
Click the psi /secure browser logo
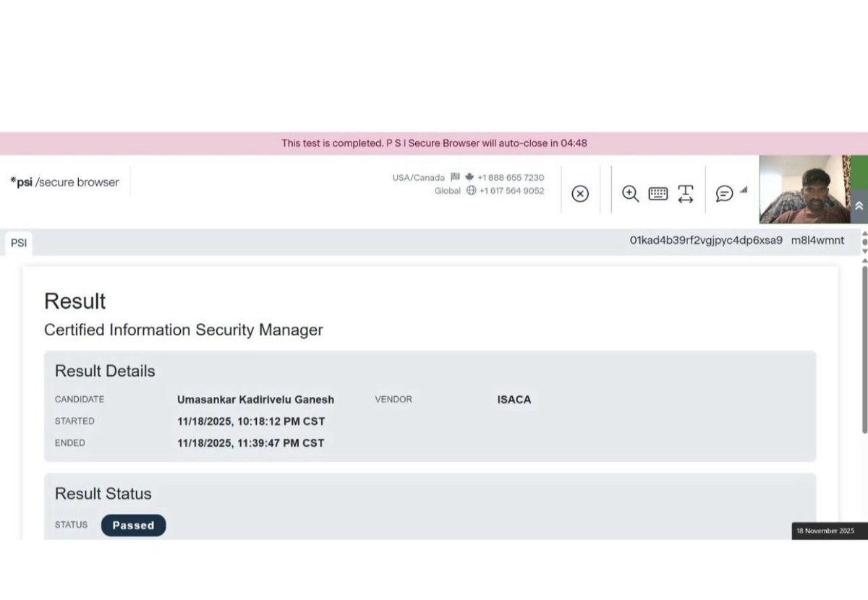64,182
